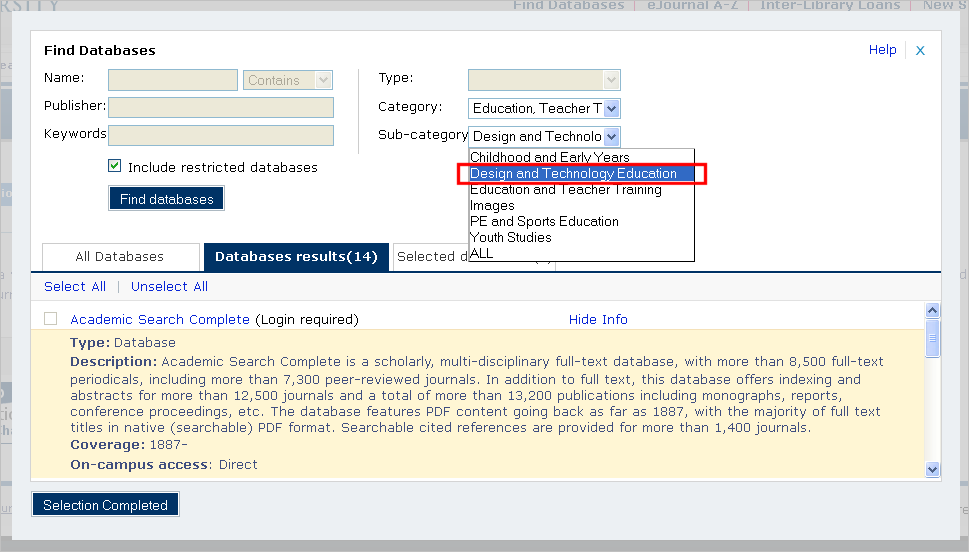Viewport: 969px width, 552px height.
Task: Choose Design and Technology Education option
Action: 573,173
